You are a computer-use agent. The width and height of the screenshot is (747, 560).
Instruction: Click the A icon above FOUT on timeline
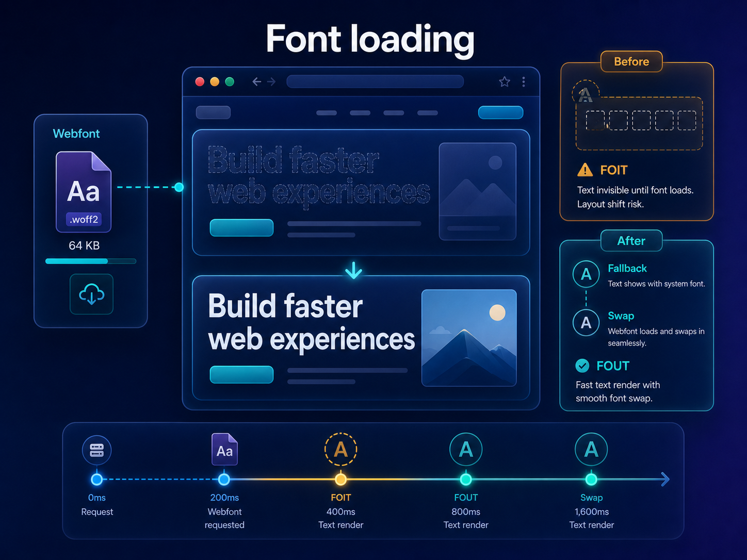coord(466,449)
